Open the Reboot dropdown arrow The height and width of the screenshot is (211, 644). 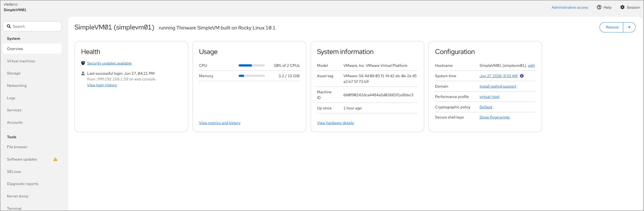[x=629, y=27]
